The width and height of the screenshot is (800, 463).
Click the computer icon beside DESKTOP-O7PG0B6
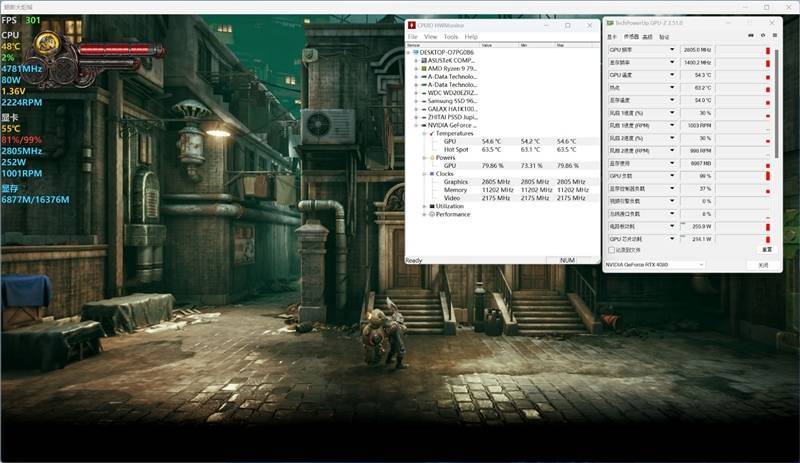click(x=415, y=52)
